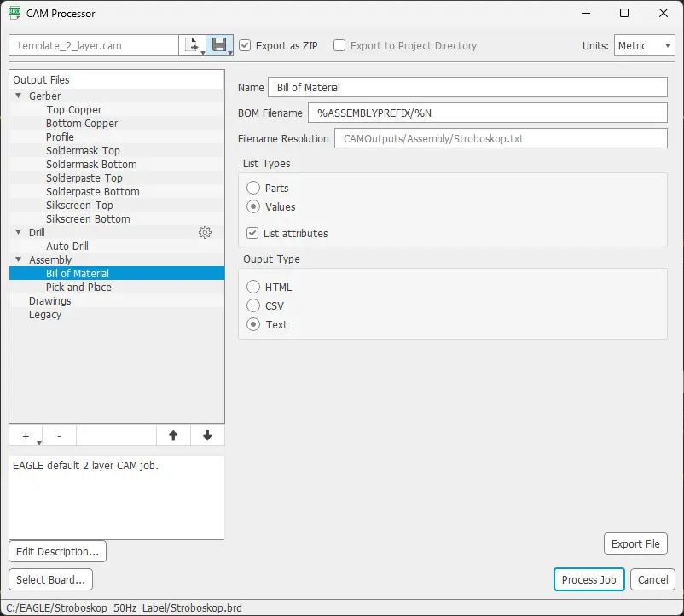Select the Top Copper output file
Viewport: 684px width, 616px height.
tap(74, 110)
